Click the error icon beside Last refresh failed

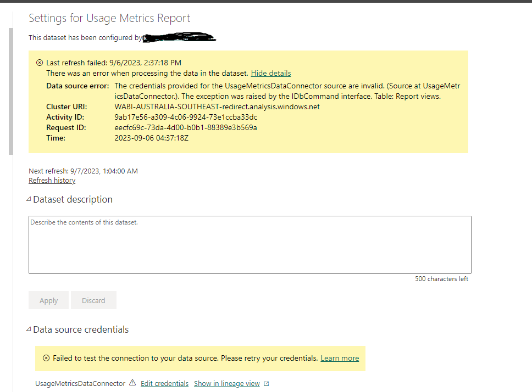pyautogui.click(x=40, y=63)
